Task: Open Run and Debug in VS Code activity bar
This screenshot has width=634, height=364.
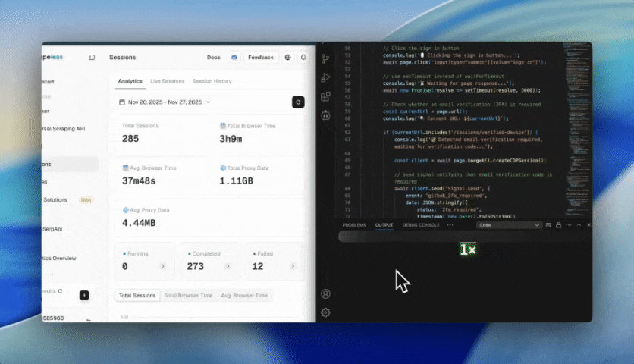Action: (x=325, y=77)
